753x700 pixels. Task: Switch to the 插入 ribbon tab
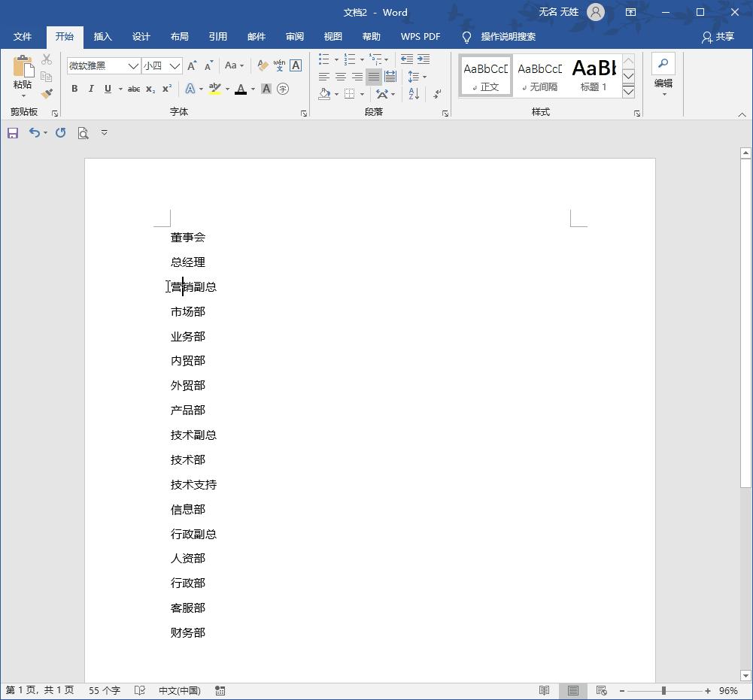(102, 36)
